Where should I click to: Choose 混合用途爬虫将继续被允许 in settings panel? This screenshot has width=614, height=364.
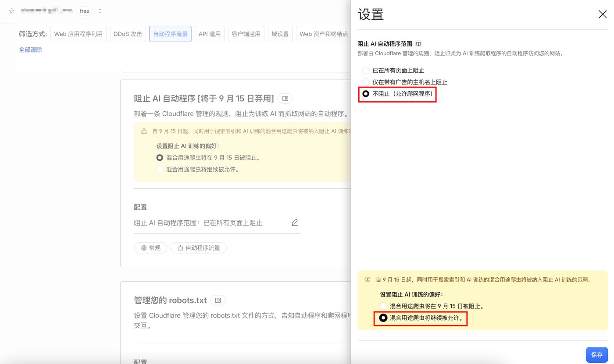click(x=383, y=318)
